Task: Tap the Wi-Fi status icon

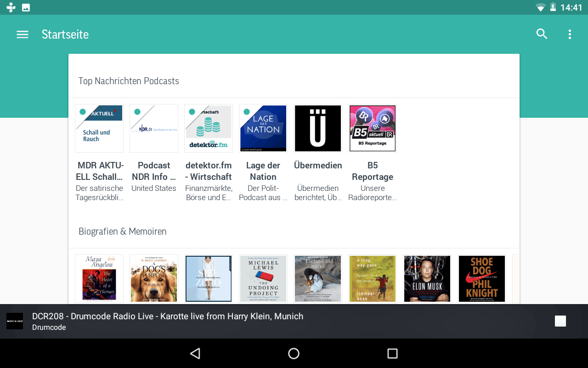Action: coord(541,7)
